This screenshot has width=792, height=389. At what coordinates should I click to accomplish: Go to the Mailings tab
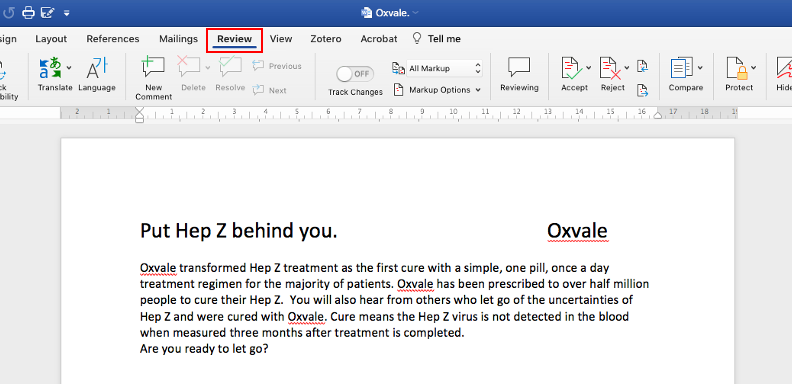[x=178, y=39]
